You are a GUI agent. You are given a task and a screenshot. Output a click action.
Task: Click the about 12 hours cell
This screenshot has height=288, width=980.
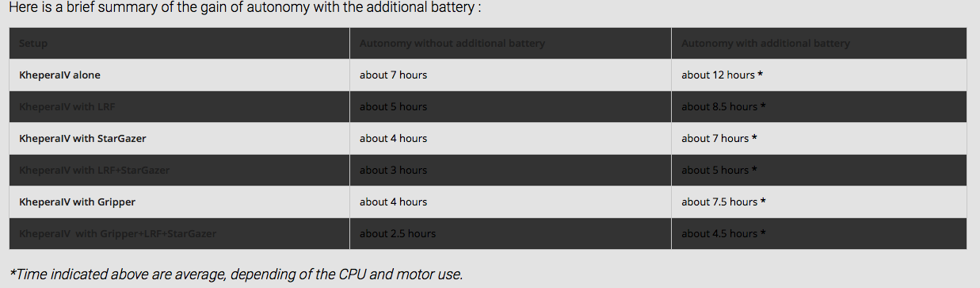tap(819, 75)
